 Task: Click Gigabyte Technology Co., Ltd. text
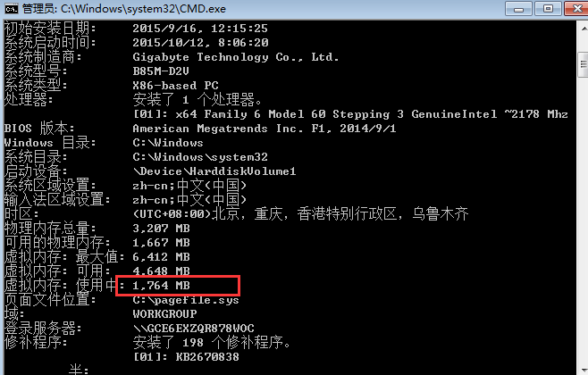(236, 57)
